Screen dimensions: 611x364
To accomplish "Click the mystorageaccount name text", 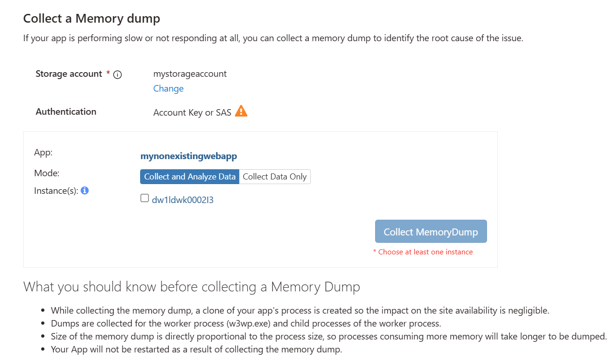I will coord(190,74).
